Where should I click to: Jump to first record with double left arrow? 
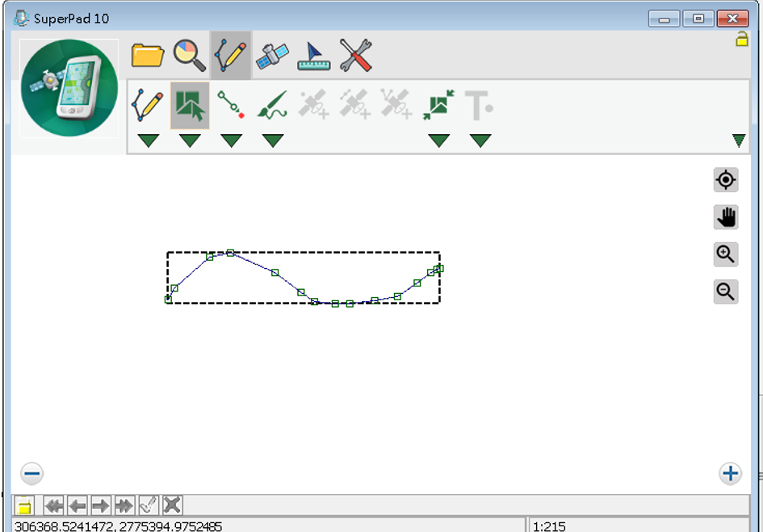click(x=53, y=505)
